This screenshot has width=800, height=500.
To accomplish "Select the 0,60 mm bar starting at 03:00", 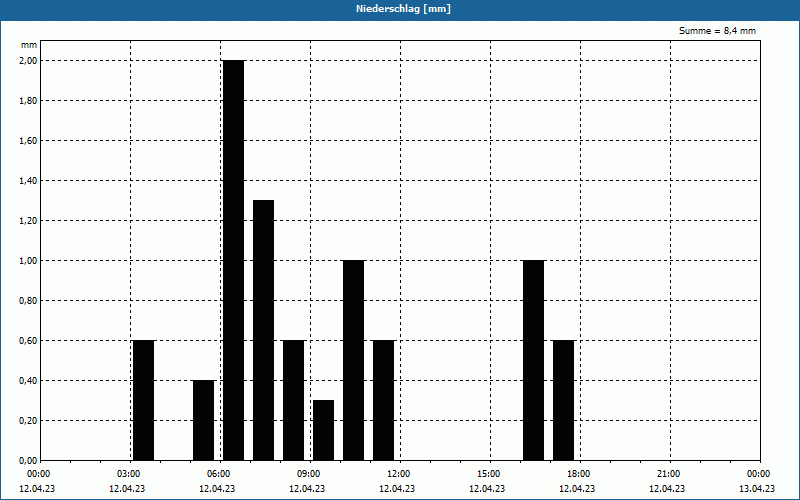I will (x=143, y=400).
